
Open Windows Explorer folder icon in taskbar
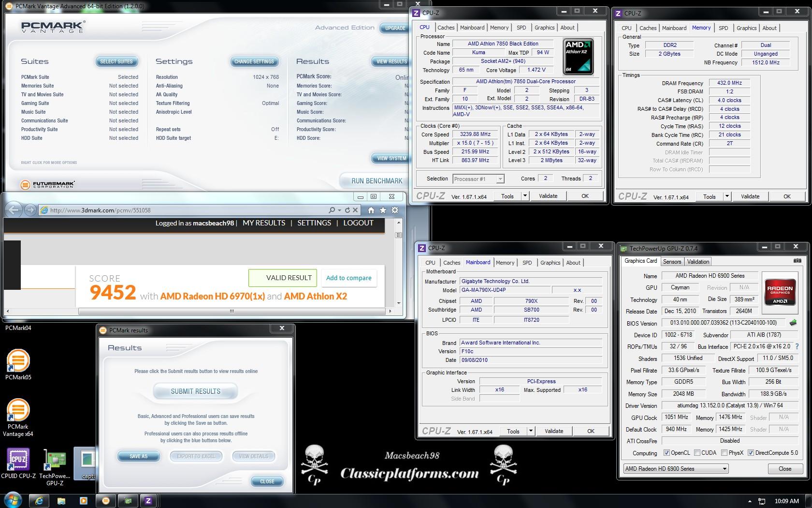pyautogui.click(x=61, y=501)
